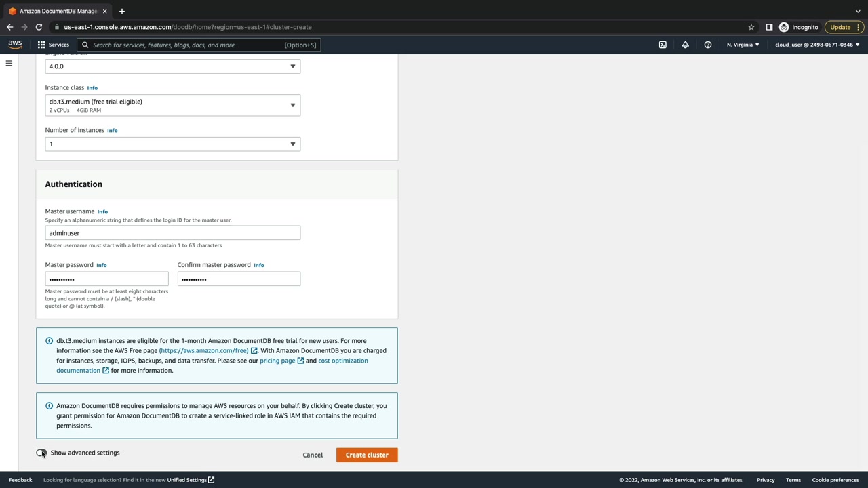Click the Master password input field
The image size is (868, 488).
[107, 279]
